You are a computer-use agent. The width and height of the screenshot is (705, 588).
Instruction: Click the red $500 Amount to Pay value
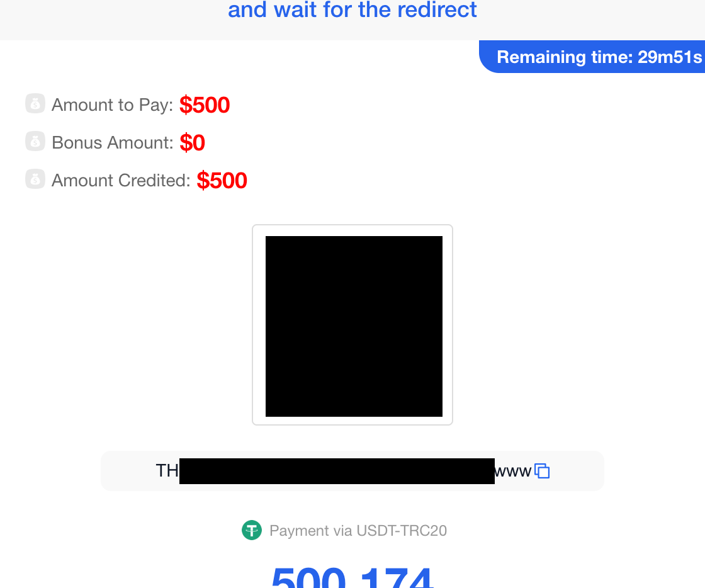205,105
